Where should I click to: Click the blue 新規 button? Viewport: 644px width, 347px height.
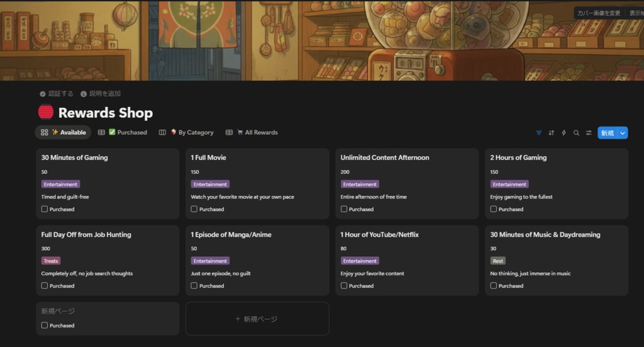[607, 133]
